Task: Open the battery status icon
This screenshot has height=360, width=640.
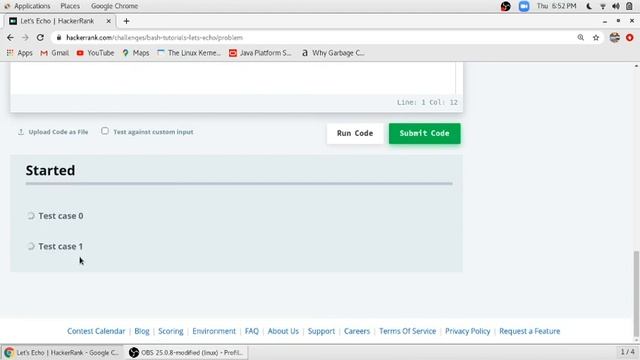Action: click(629, 6)
